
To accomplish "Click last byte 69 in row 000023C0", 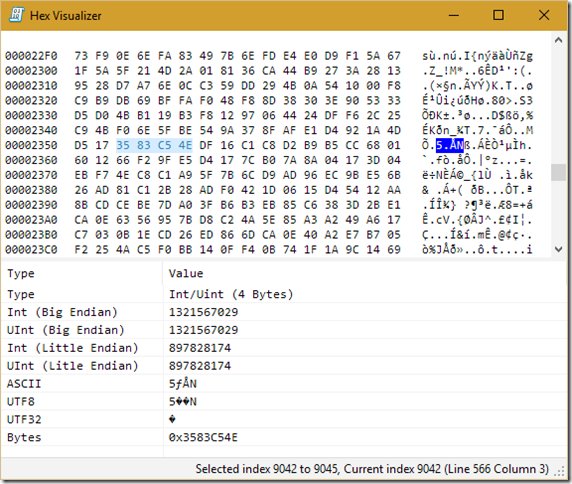I will 394,249.
